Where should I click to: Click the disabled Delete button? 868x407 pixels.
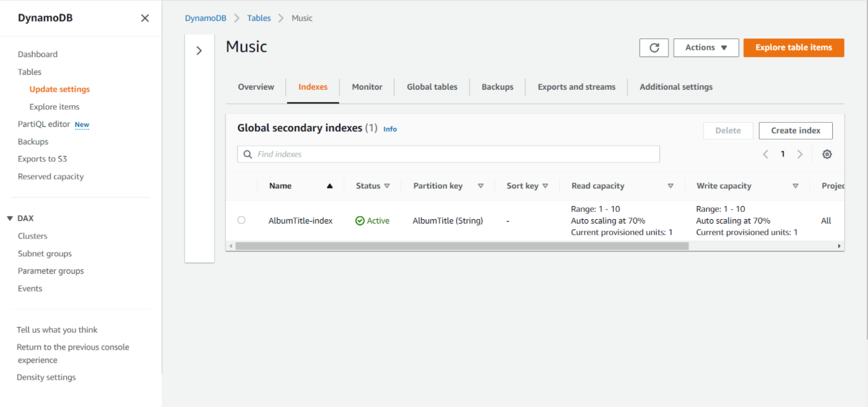tap(728, 131)
